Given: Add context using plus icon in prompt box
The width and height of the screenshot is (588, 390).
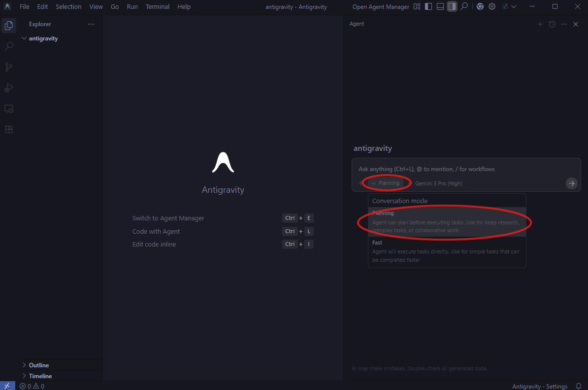Looking at the screenshot, I should click(x=360, y=183).
